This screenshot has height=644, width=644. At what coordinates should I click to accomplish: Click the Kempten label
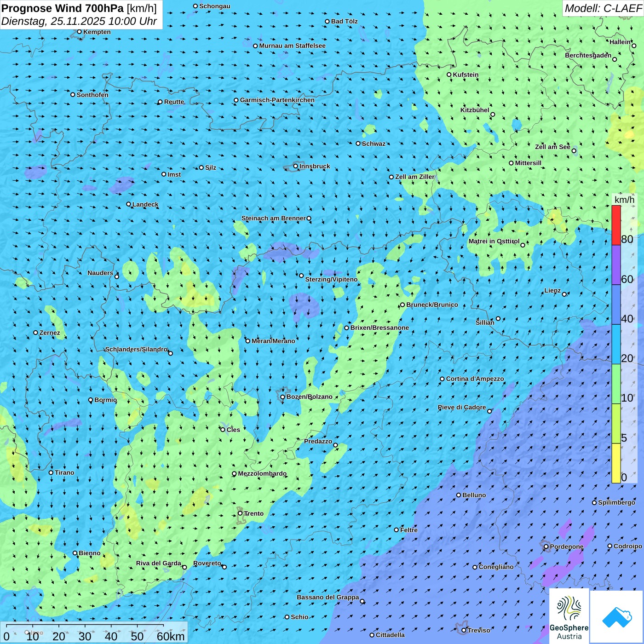tap(97, 32)
